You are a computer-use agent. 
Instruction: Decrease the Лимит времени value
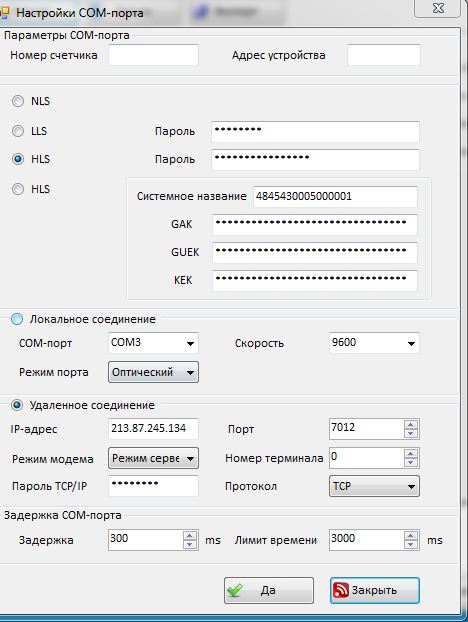click(410, 544)
